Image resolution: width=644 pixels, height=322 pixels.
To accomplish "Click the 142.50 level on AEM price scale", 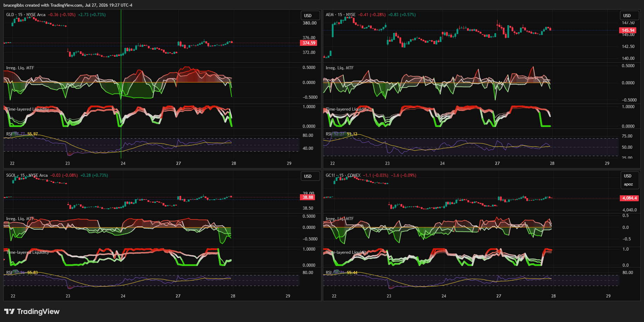I will click(x=628, y=47).
